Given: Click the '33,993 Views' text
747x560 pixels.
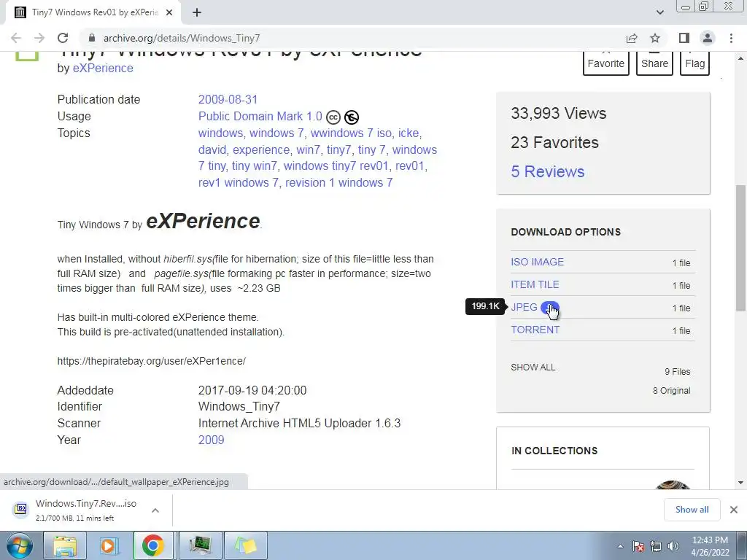Looking at the screenshot, I should [558, 113].
